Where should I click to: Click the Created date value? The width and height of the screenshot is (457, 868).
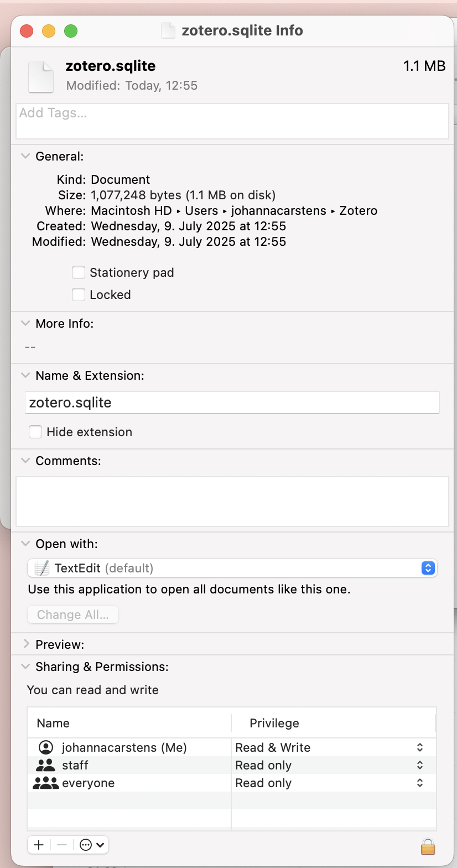click(189, 226)
